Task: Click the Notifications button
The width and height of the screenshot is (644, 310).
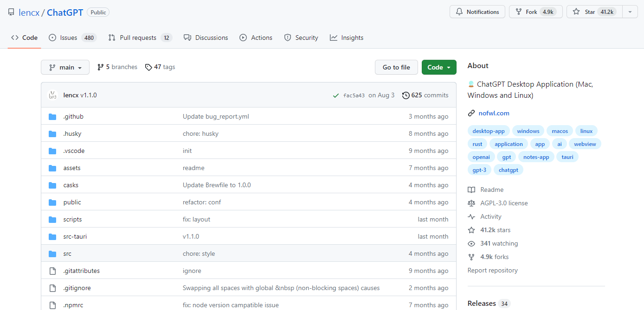Action: (477, 12)
